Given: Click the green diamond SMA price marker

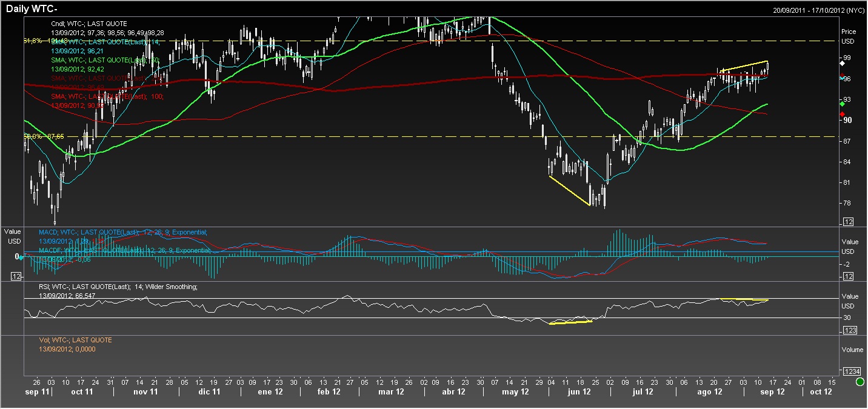Looking at the screenshot, I should pos(841,104).
